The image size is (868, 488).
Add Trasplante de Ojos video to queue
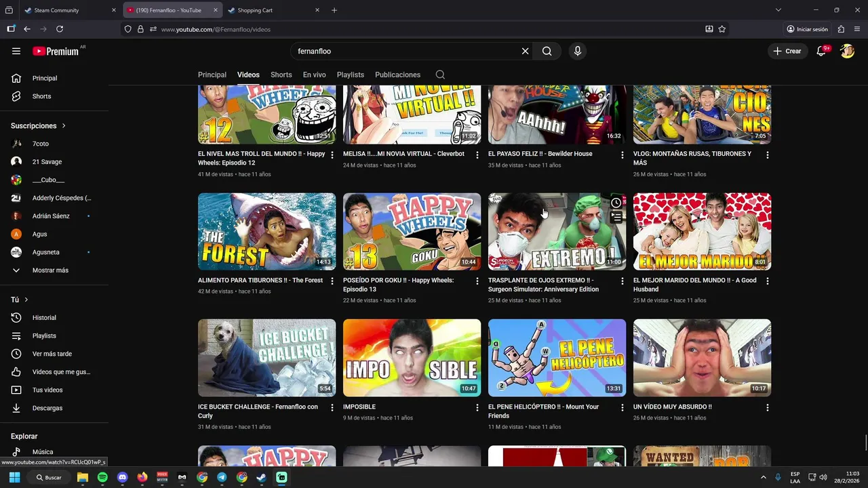pos(616,217)
